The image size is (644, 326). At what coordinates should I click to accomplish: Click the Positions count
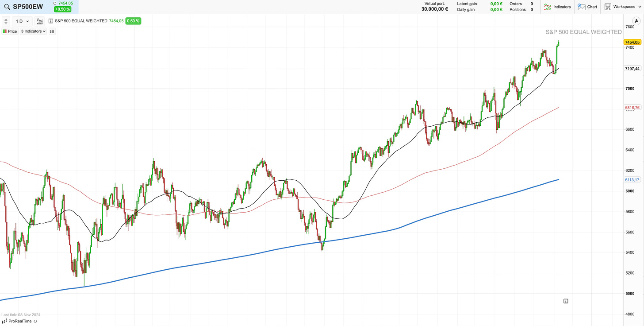(x=532, y=9)
